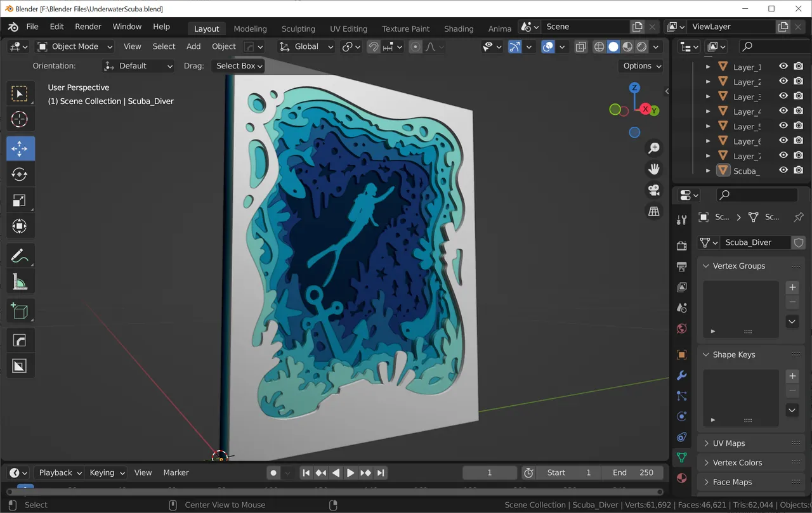812x513 pixels.
Task: Open Physics properties tab icon
Action: click(682, 417)
